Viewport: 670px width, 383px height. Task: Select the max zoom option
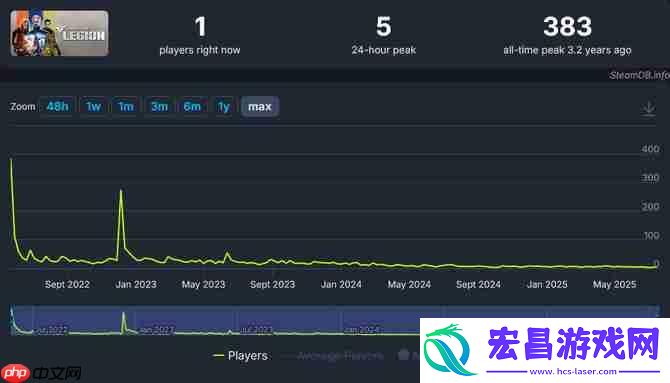[260, 106]
